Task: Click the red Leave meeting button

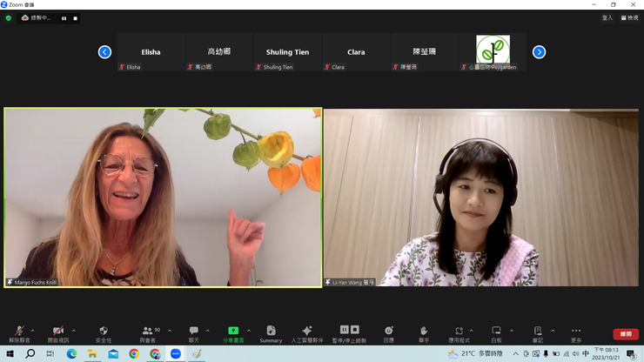Action: 625,334
